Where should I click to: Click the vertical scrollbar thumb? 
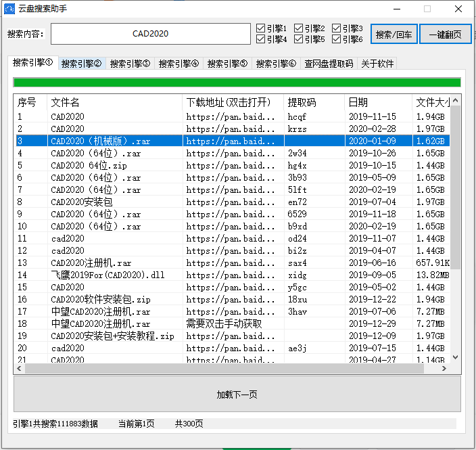(x=455, y=187)
